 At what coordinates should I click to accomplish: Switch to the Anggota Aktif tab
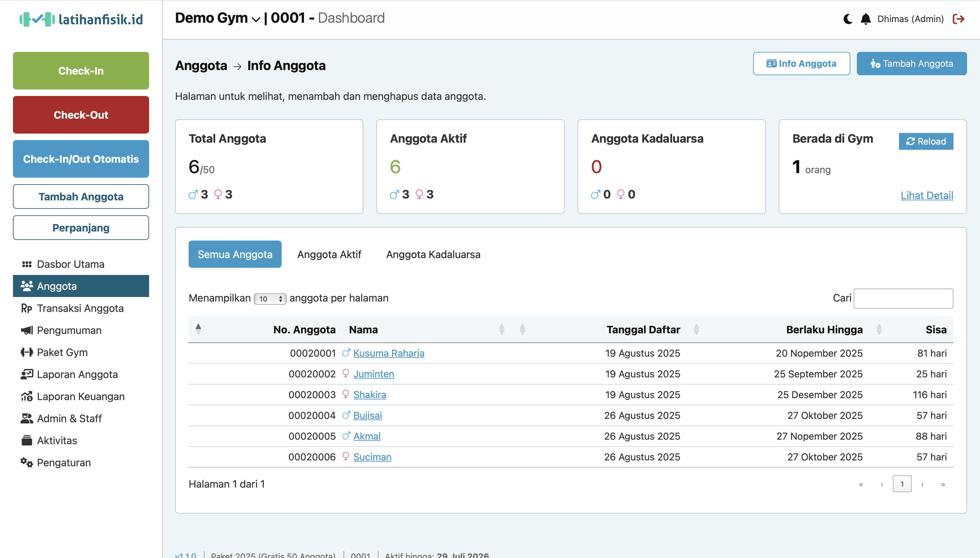tap(329, 255)
